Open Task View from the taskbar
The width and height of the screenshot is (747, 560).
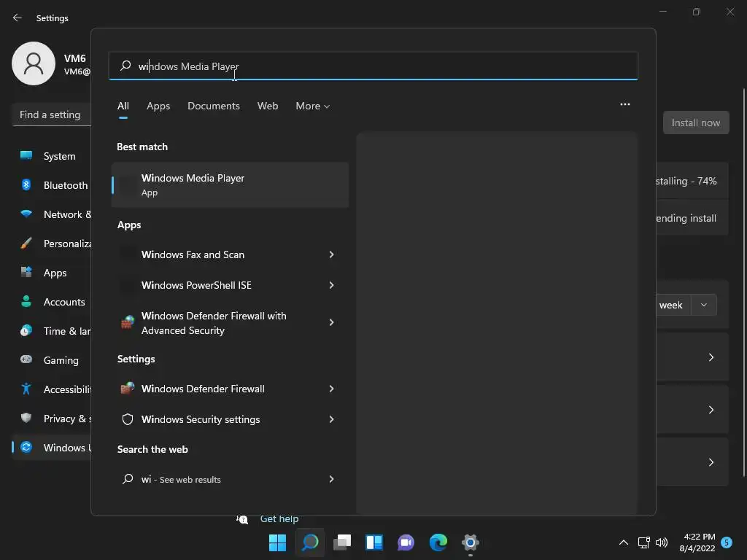pyautogui.click(x=342, y=542)
